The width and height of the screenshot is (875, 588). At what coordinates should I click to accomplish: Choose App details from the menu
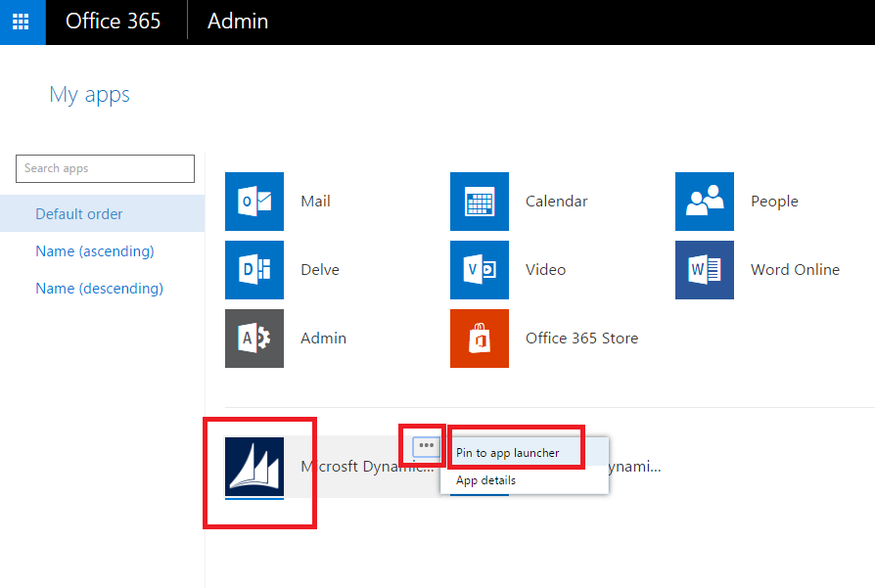click(486, 480)
